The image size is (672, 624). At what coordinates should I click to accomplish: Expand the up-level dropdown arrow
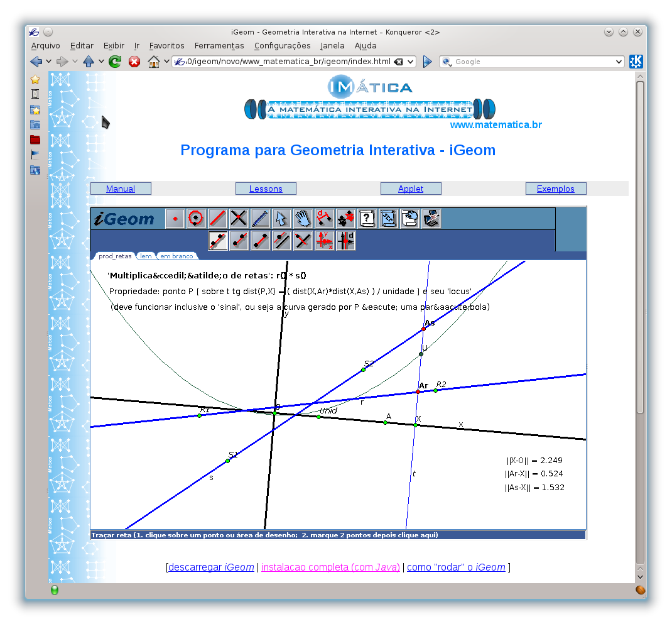pos(101,62)
